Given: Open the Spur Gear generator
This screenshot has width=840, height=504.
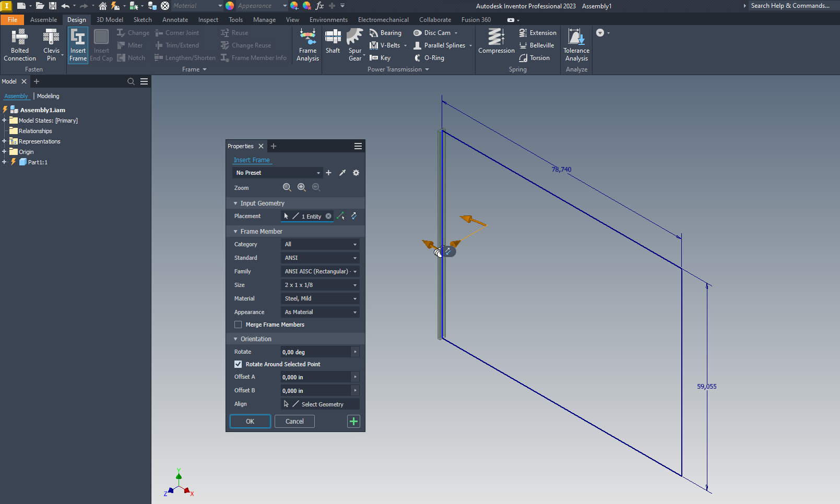Looking at the screenshot, I should (x=354, y=44).
